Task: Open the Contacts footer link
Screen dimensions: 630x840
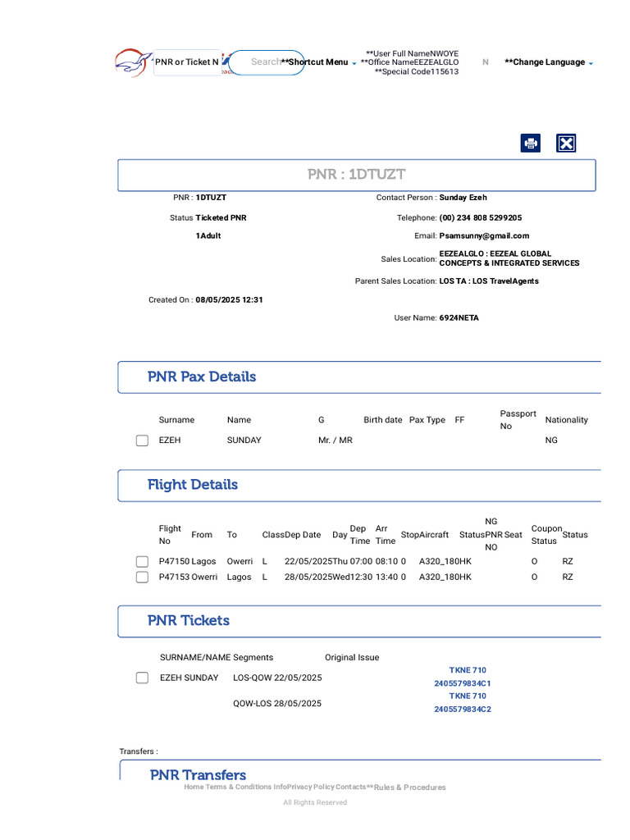Action: 350,787
